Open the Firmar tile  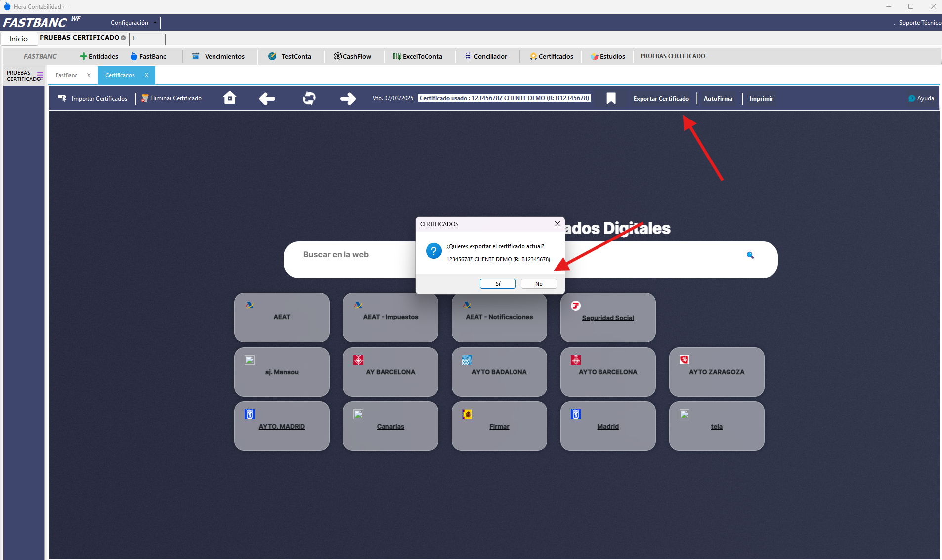click(x=499, y=426)
